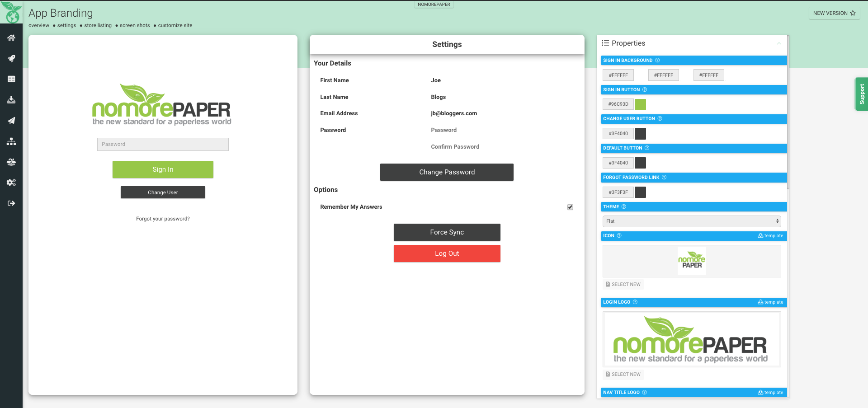Click SELECT NEW under the Login Logo
This screenshot has width=868, height=408.
pyautogui.click(x=623, y=374)
